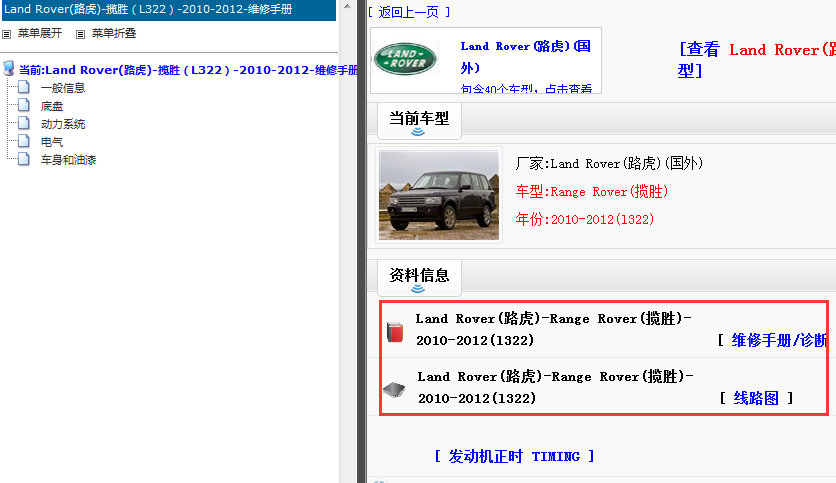Open the 线路图 wiring diagram link

click(x=756, y=398)
